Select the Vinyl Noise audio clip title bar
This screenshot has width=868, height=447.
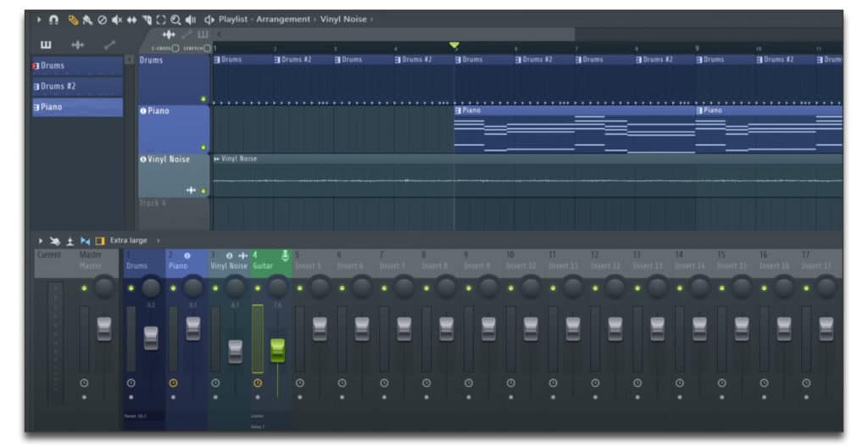coord(527,159)
